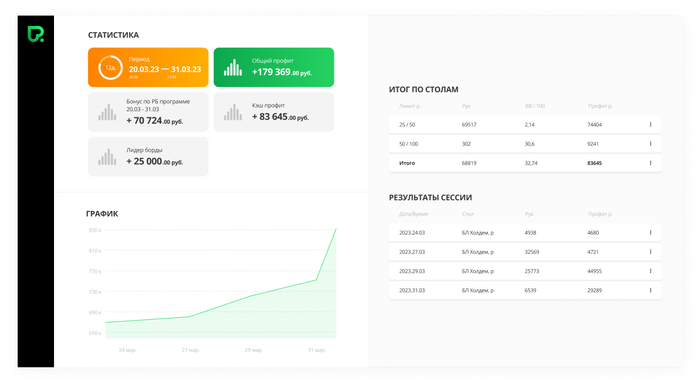Click the Профит р. header in Итог по столам
Image resolution: width=700 pixels, height=387 pixels.
point(600,106)
